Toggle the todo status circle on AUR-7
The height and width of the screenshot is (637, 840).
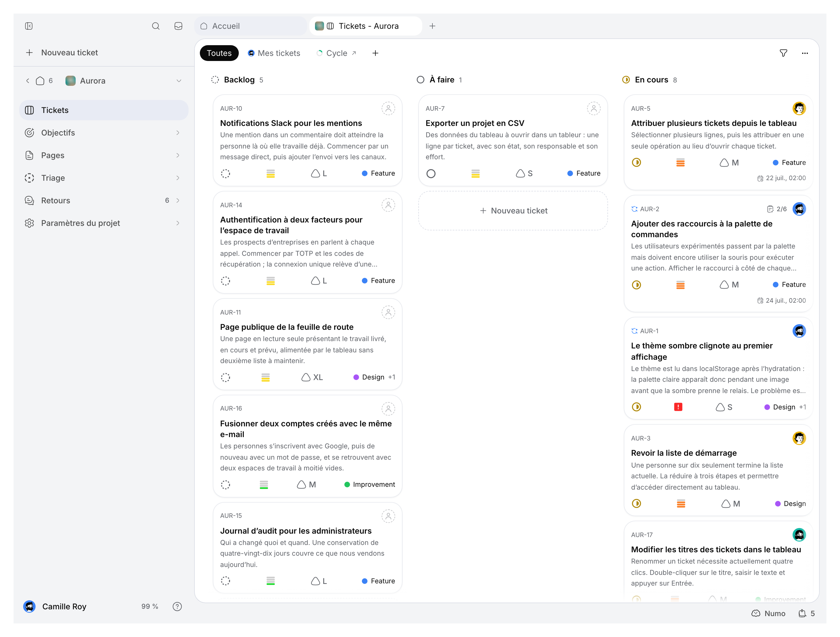coord(431,174)
